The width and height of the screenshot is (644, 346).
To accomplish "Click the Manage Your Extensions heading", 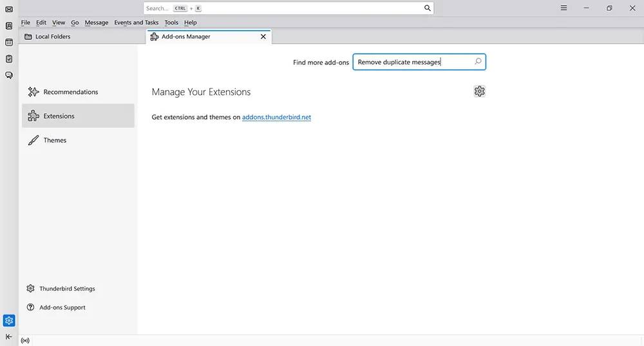I will (x=201, y=92).
